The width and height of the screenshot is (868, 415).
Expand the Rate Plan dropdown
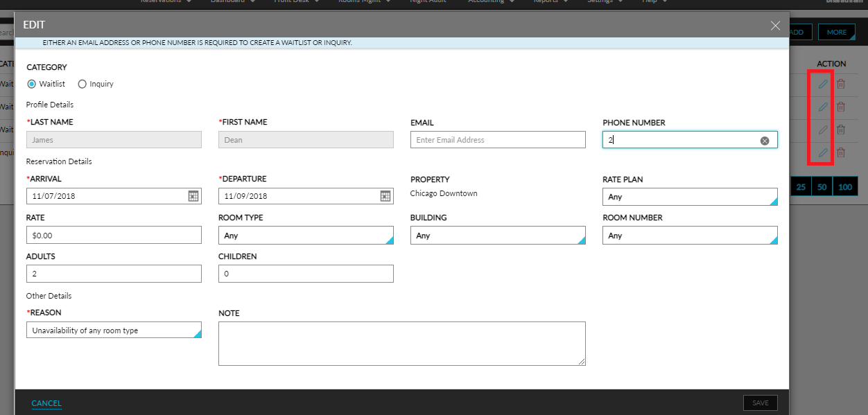point(689,197)
